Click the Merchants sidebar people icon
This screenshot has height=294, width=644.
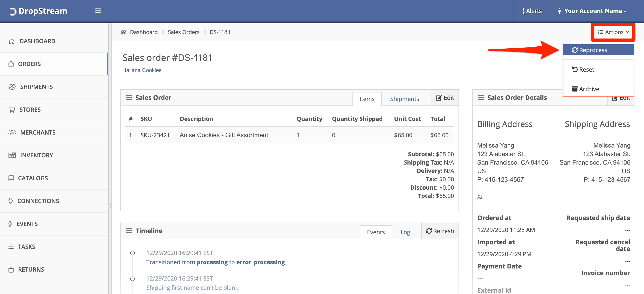point(12,133)
